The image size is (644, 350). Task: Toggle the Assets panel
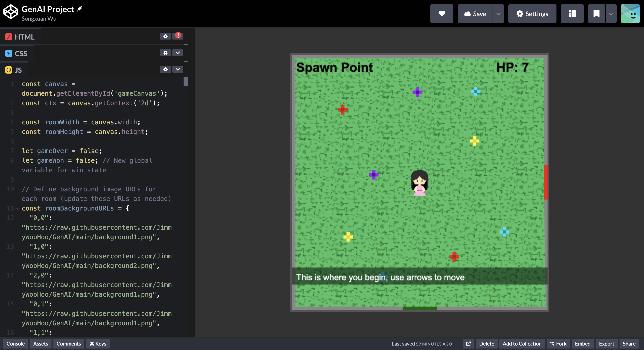coord(40,344)
